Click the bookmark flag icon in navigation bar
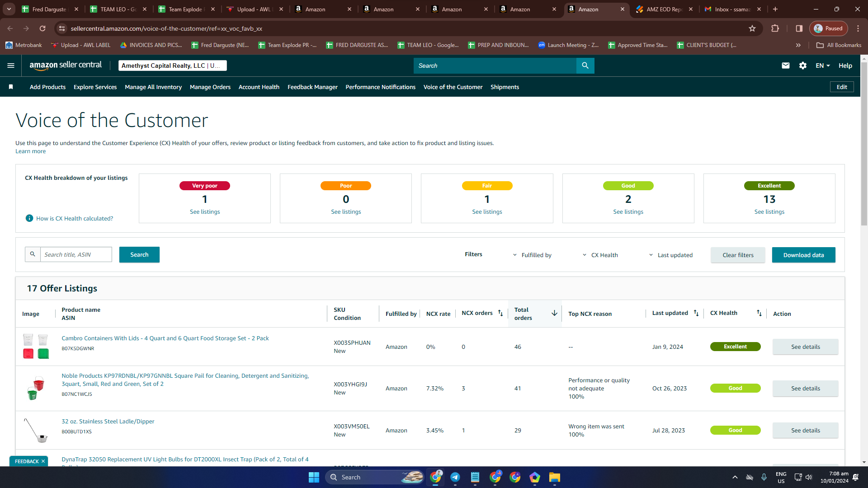868x488 pixels. click(11, 87)
